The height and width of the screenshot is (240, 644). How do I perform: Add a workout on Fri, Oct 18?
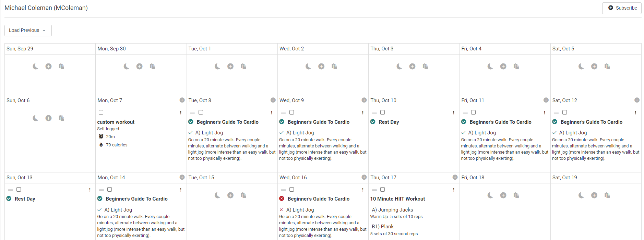(503, 195)
